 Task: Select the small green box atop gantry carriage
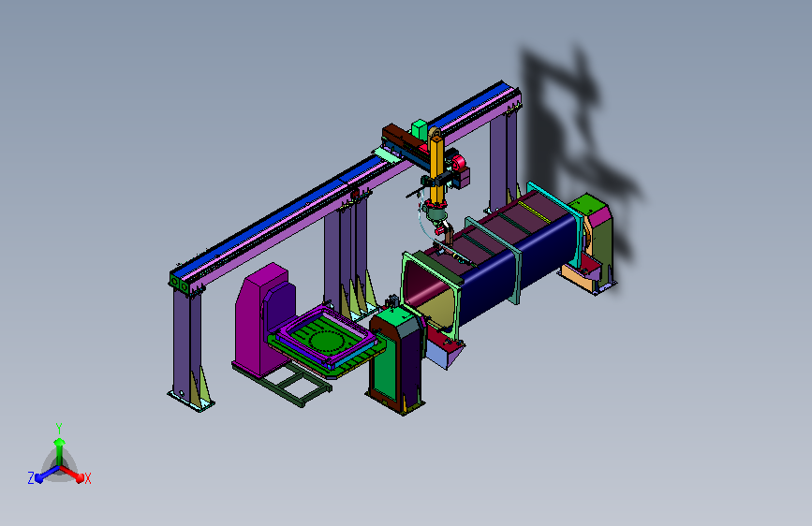pyautogui.click(x=420, y=128)
